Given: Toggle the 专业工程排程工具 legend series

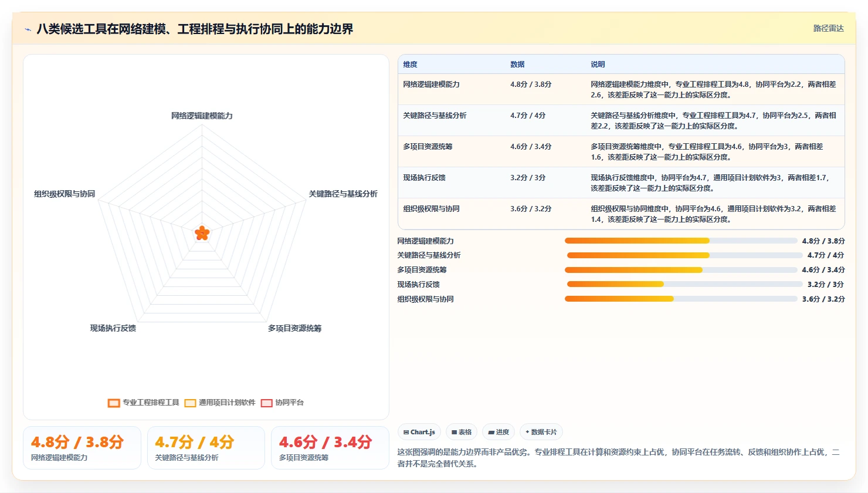Looking at the screenshot, I should pyautogui.click(x=144, y=403).
